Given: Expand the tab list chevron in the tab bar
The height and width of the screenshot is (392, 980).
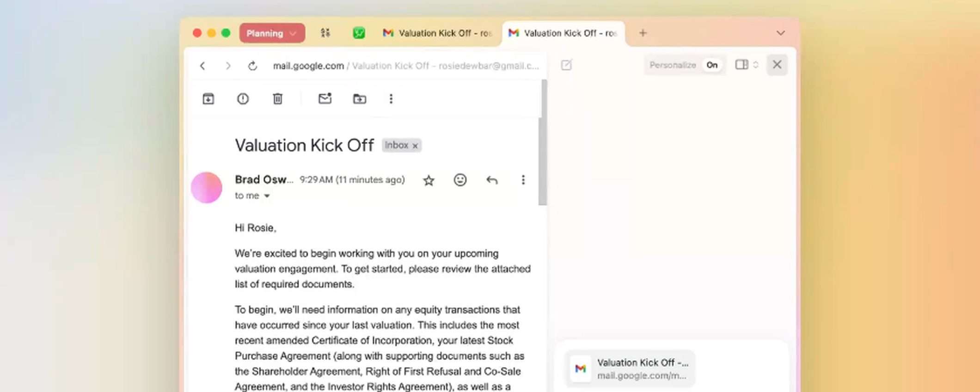Looking at the screenshot, I should coord(781,33).
